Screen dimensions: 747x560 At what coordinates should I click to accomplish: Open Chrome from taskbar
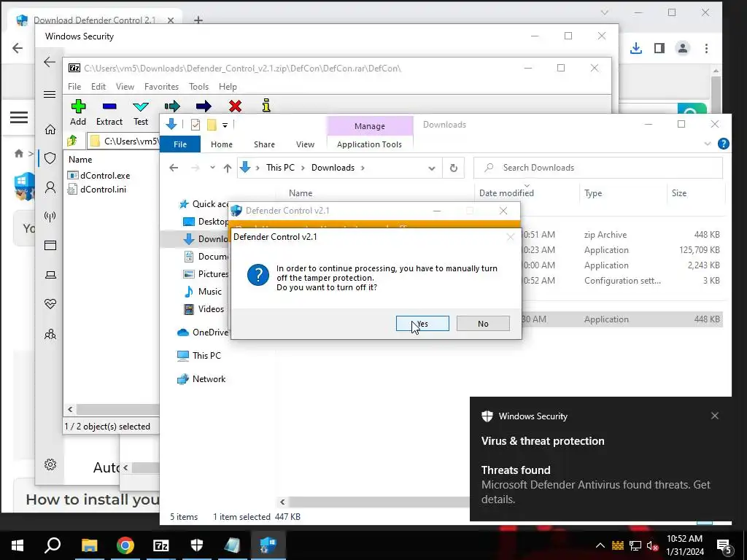pyautogui.click(x=125, y=545)
